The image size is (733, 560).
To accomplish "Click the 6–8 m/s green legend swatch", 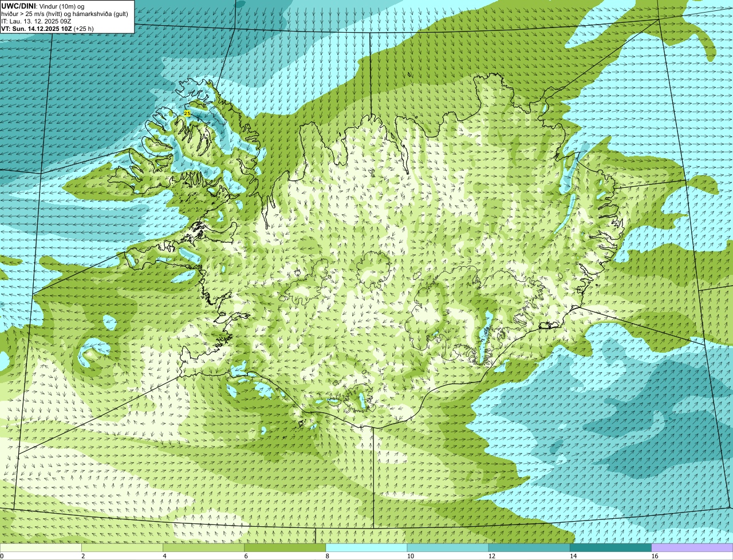I will click(x=285, y=548).
